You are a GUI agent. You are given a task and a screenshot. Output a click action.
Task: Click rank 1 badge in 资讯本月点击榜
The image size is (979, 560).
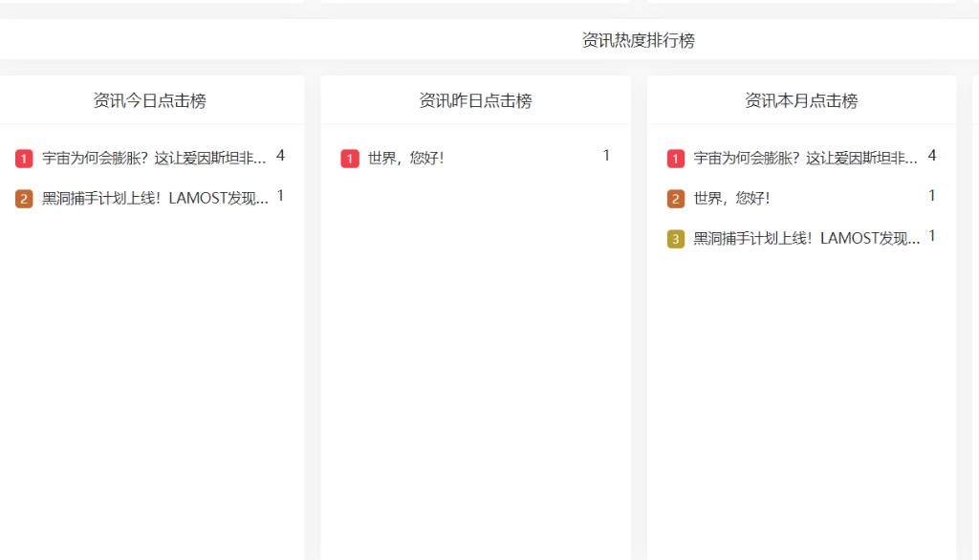[676, 159]
